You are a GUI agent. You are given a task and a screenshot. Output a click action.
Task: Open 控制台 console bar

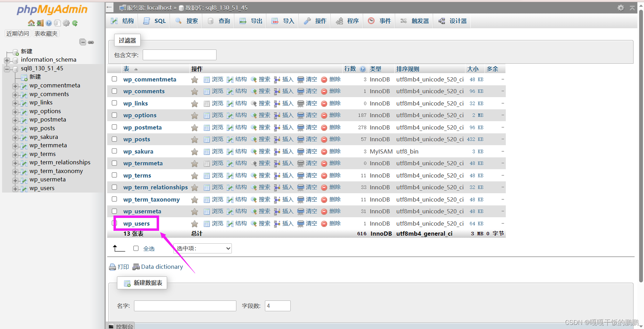click(120, 326)
